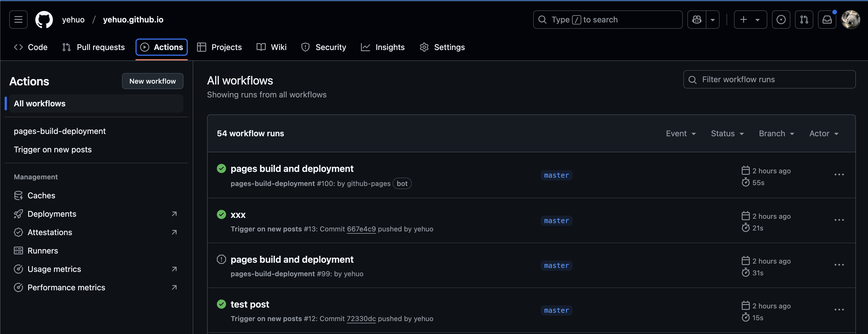Click the user avatar in top right
This screenshot has width=868, height=334.
tap(850, 20)
